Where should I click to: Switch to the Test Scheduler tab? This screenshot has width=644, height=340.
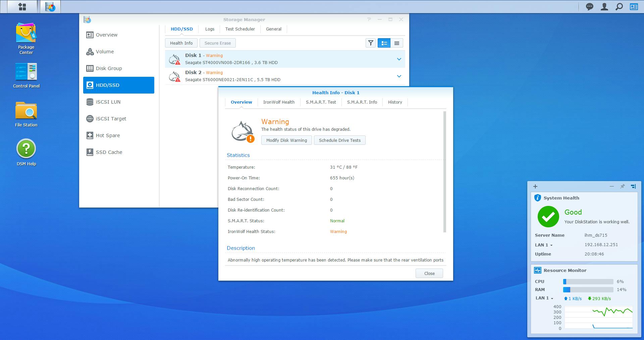[240, 29]
